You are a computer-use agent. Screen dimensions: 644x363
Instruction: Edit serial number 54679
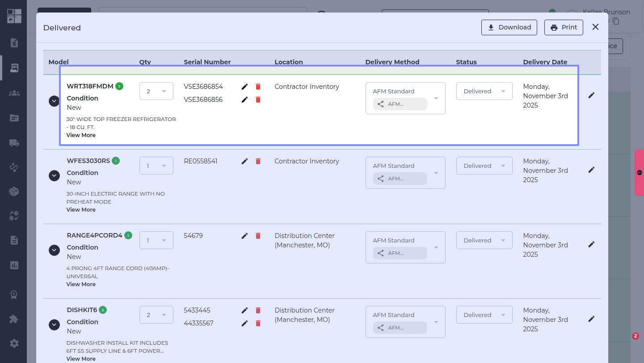pyautogui.click(x=244, y=236)
